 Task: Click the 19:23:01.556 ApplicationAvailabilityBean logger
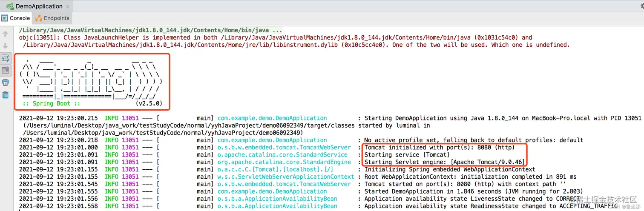pyautogui.click(x=277, y=199)
